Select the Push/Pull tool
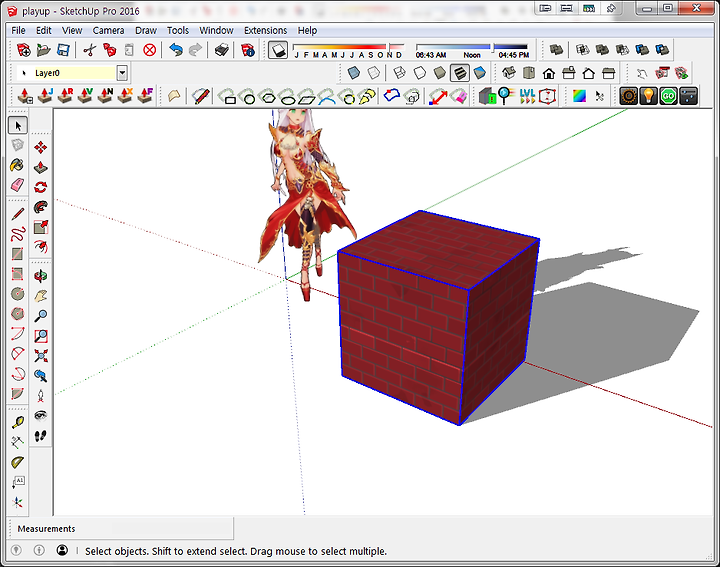The width and height of the screenshot is (720, 567). [x=41, y=167]
